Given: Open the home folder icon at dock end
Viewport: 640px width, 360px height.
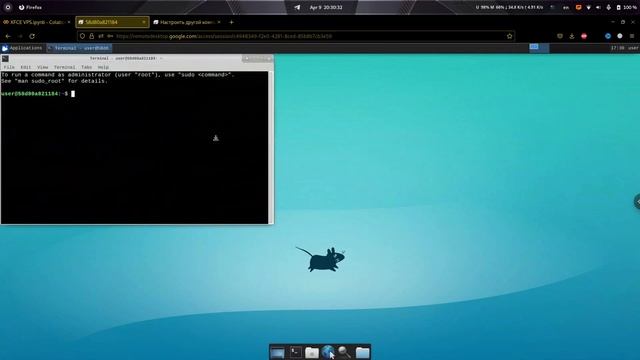Looking at the screenshot, I should [x=362, y=352].
